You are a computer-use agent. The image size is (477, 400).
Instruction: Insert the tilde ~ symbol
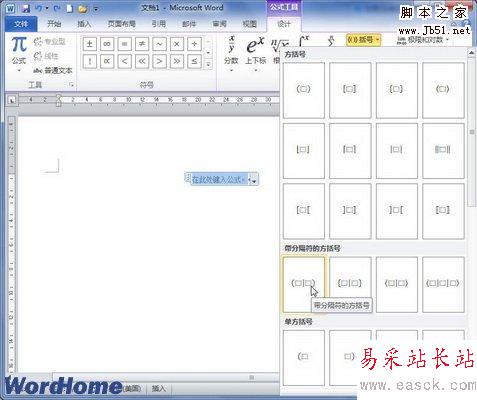[159, 44]
